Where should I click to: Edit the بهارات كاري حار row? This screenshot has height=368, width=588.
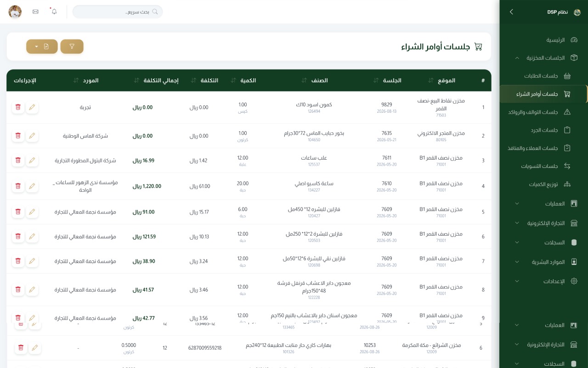tap(34, 348)
